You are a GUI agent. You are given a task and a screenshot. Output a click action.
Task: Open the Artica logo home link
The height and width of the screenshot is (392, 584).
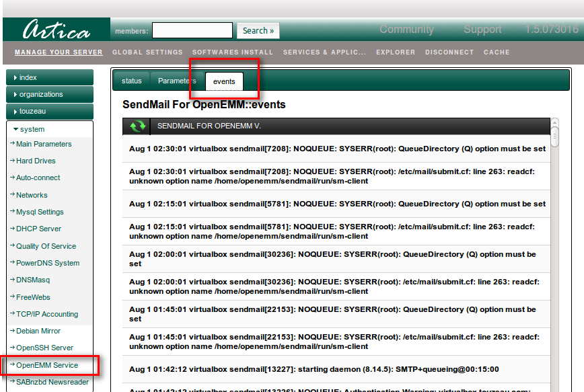point(57,30)
